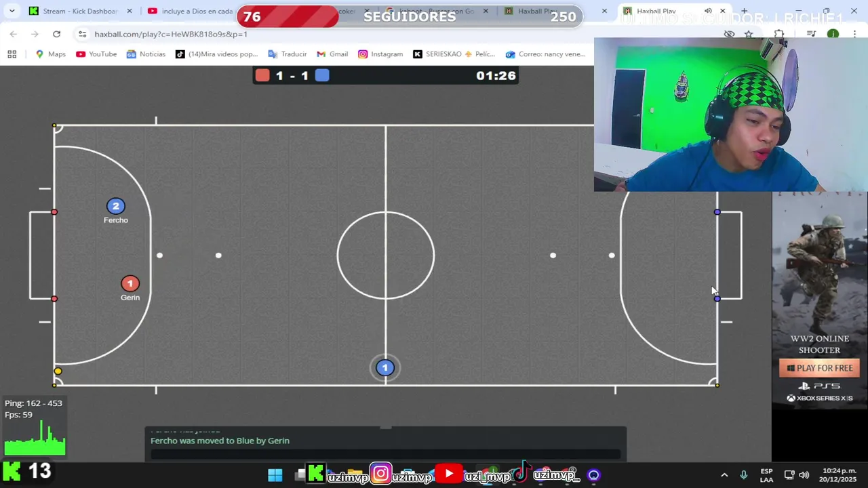Change the ESP LAA input language

(x=766, y=475)
